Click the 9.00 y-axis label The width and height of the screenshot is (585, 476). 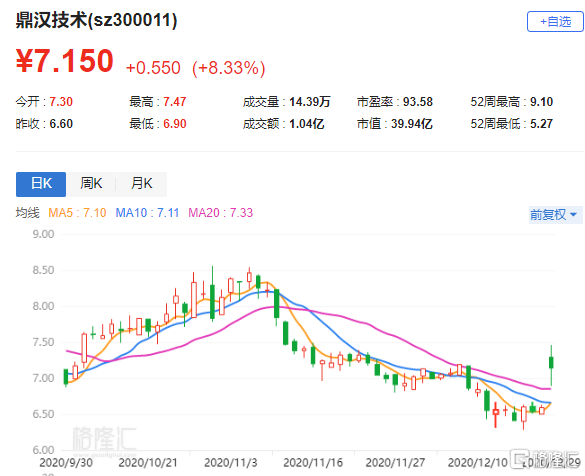(x=43, y=234)
